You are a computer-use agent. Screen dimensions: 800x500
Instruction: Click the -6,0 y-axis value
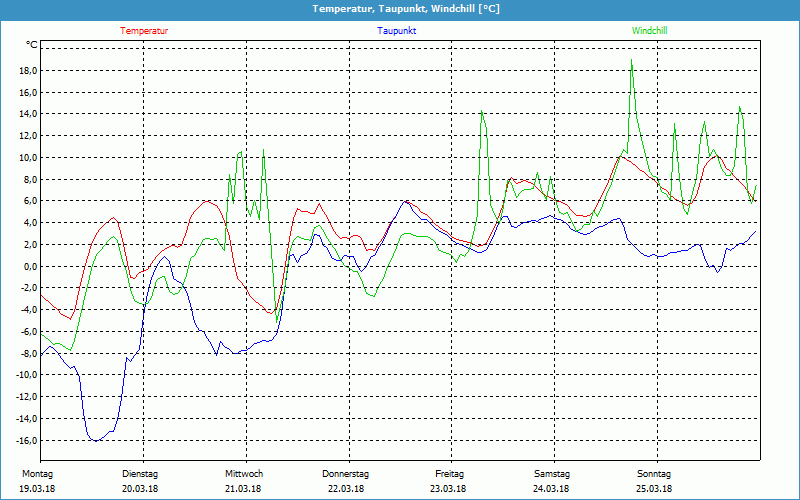pos(29,332)
